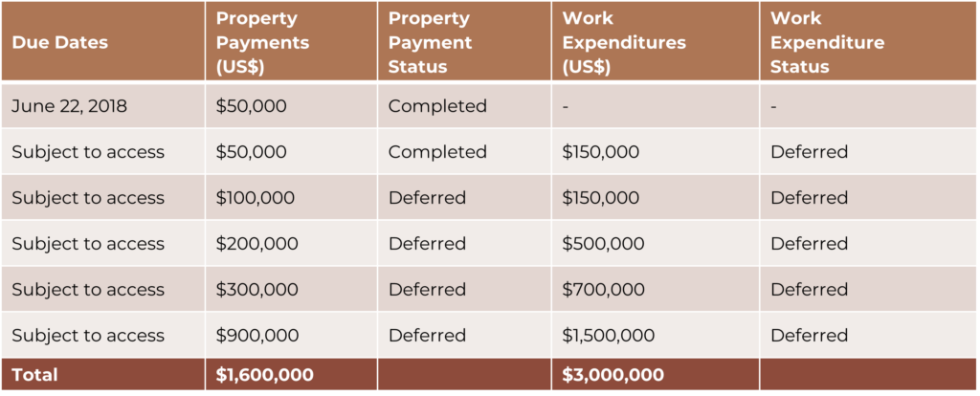This screenshot has height=396, width=980.
Task: Click the Due Dates column header
Action: (x=59, y=43)
